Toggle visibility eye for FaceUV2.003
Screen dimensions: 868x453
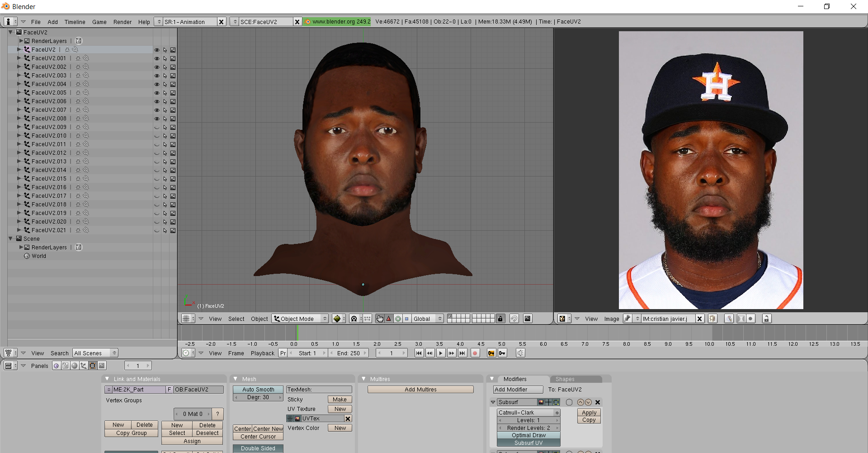tap(157, 76)
